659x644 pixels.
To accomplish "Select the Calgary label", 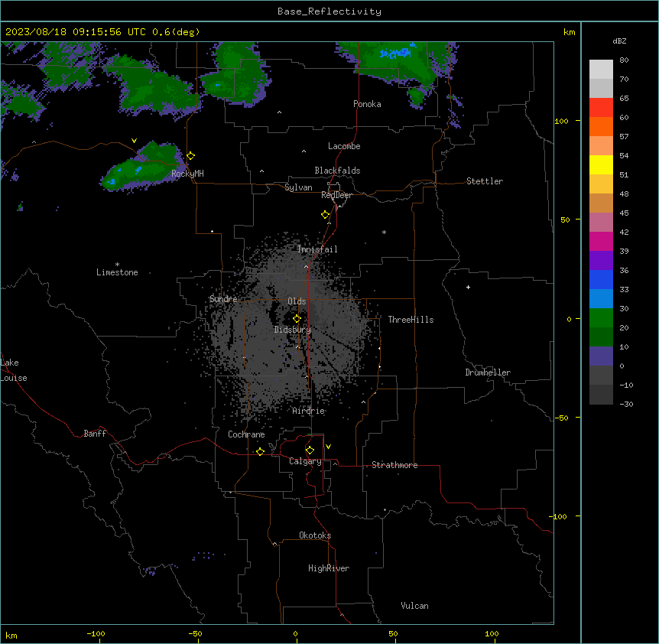I will pyautogui.click(x=305, y=461).
